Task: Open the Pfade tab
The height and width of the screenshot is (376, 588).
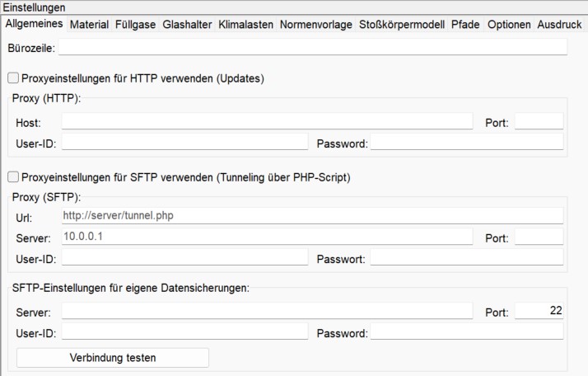Action: point(465,25)
